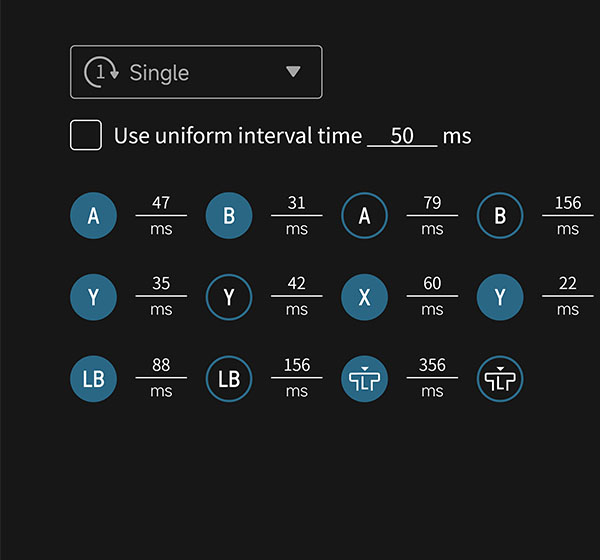Image resolution: width=600 pixels, height=560 pixels.
Task: Select the filled trigger press icon
Action: coord(364,379)
